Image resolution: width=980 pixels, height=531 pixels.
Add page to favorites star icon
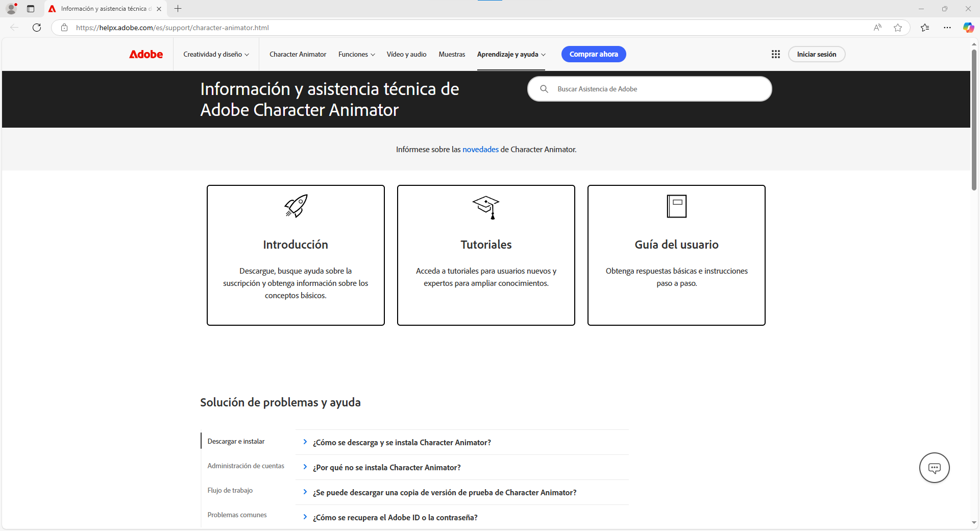pos(898,28)
